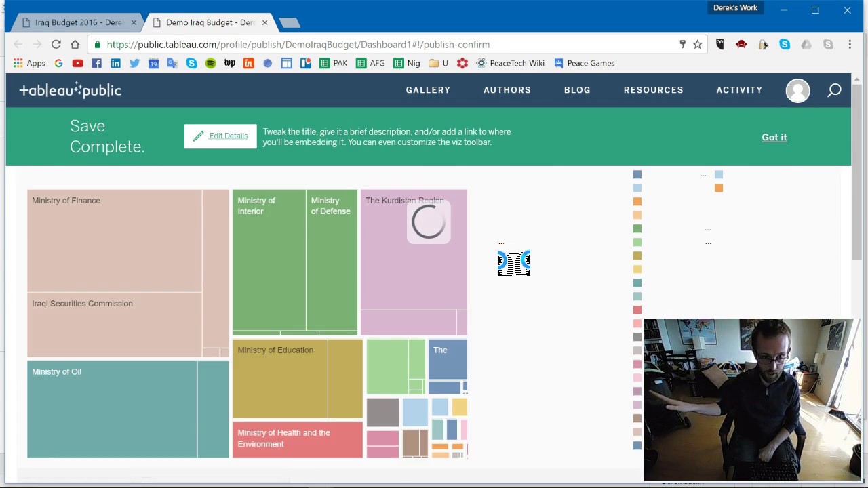The width and height of the screenshot is (868, 488).
Task: Go to the Blog menu item
Action: tap(577, 90)
